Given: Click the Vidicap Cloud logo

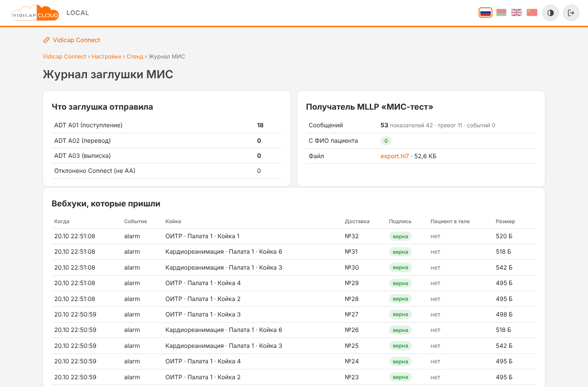Looking at the screenshot, I should tap(35, 13).
